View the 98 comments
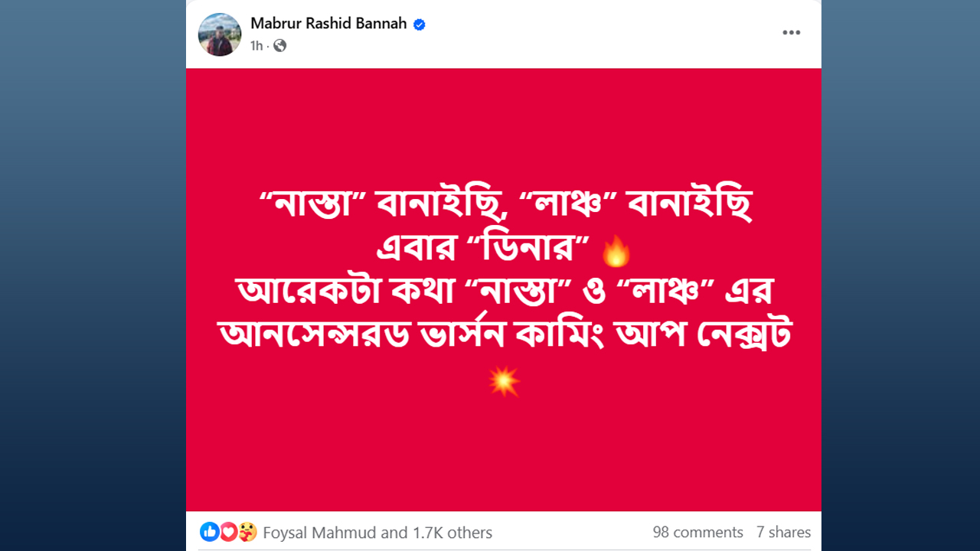 point(697,533)
